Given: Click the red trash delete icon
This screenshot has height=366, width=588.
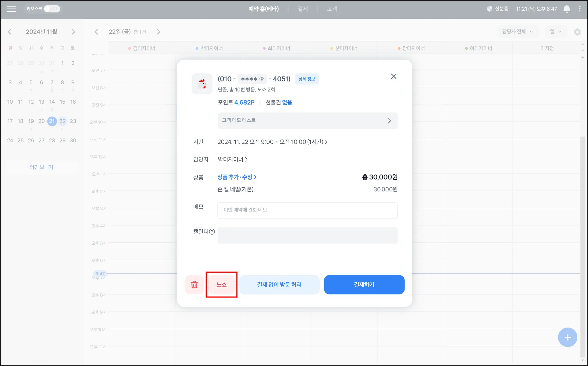Looking at the screenshot, I should [194, 285].
